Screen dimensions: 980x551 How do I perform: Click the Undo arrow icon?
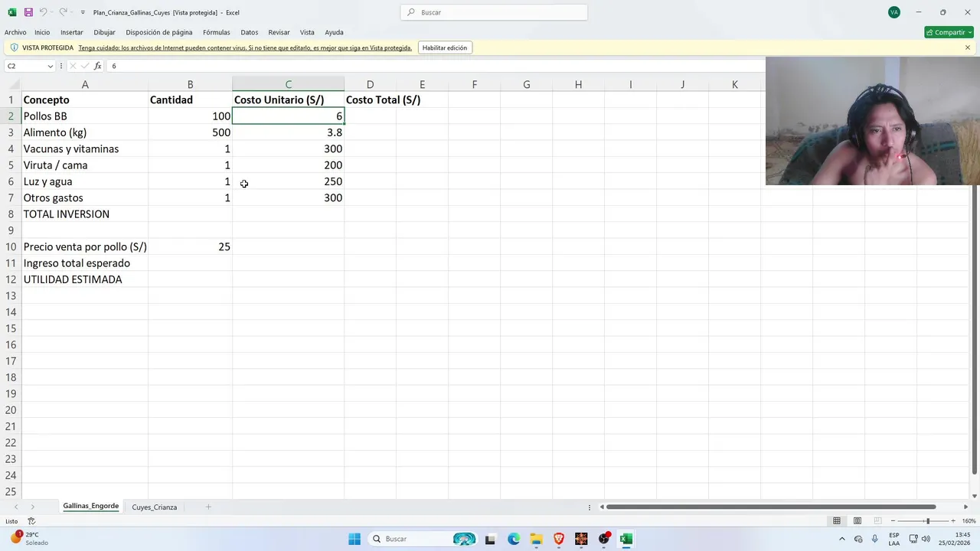(x=43, y=12)
